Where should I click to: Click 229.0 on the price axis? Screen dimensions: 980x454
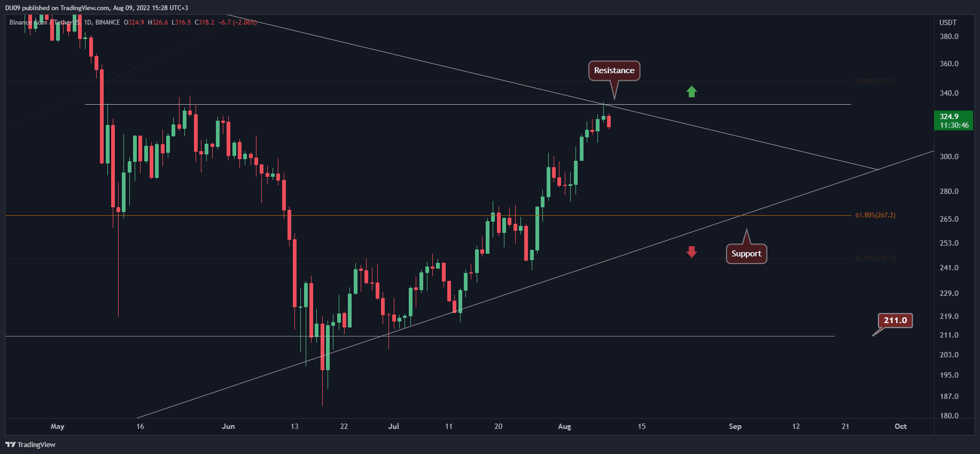949,293
